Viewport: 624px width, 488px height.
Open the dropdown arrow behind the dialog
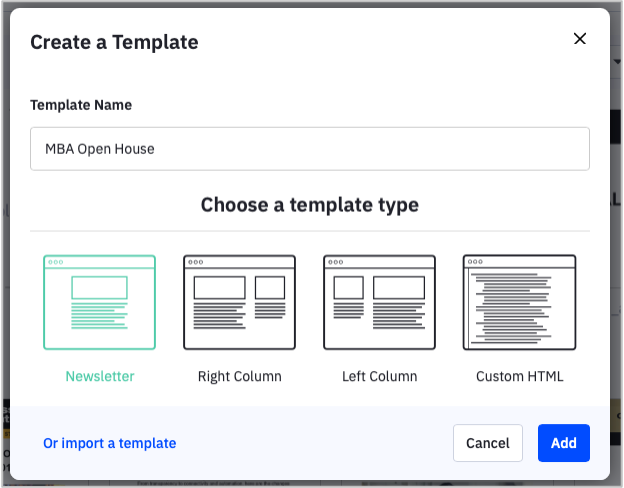[617, 62]
